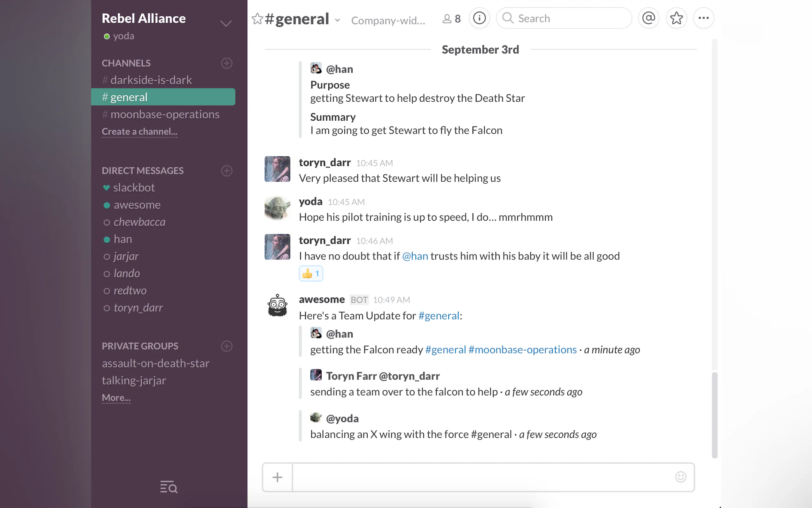
Task: Open mentions with the @ icon
Action: [x=649, y=18]
